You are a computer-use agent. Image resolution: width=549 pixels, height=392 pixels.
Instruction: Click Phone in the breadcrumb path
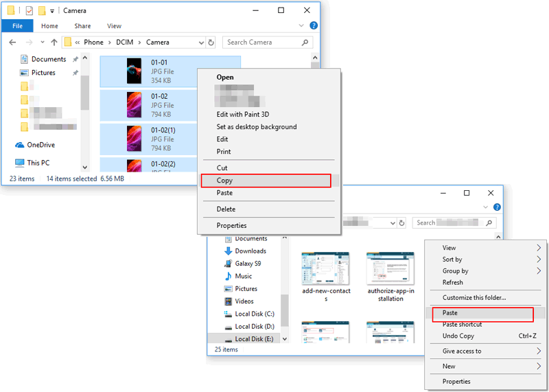coord(93,43)
